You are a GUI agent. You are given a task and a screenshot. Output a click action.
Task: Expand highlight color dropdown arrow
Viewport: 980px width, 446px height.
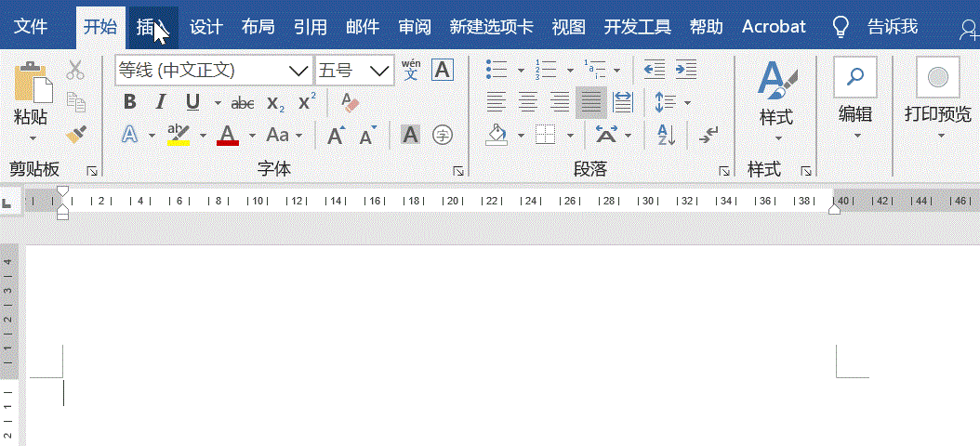click(203, 135)
